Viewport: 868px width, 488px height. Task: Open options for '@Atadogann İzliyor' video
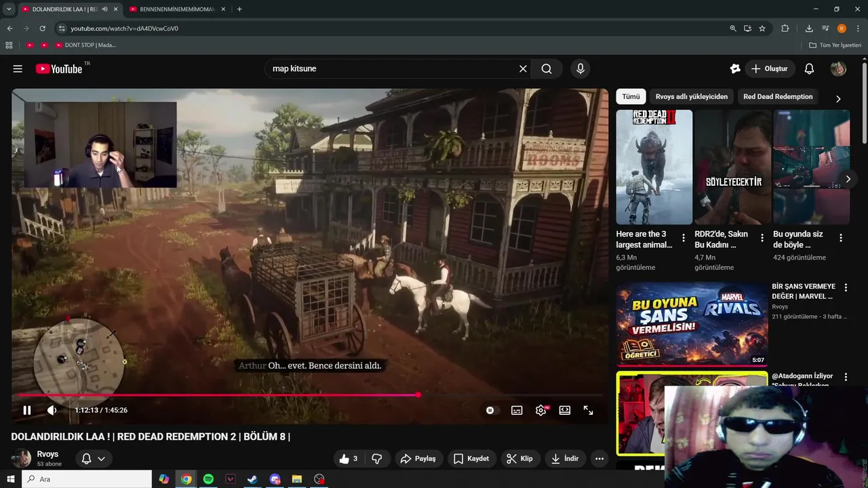pos(845,377)
